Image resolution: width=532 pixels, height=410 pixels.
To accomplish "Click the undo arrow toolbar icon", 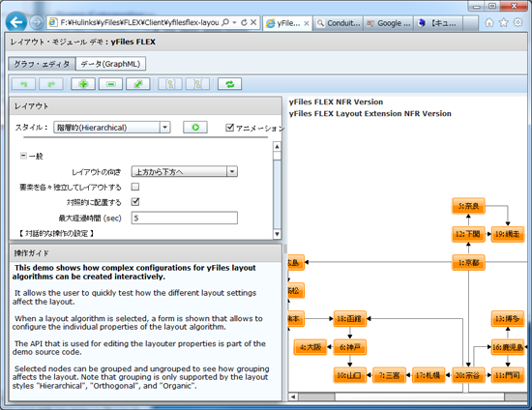I will 23,84.
